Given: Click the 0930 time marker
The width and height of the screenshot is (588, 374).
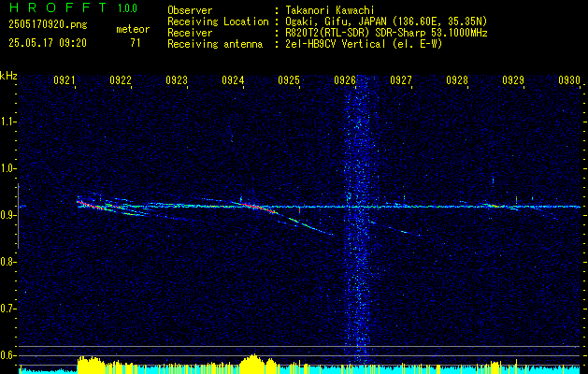Looking at the screenshot, I should (x=569, y=79).
